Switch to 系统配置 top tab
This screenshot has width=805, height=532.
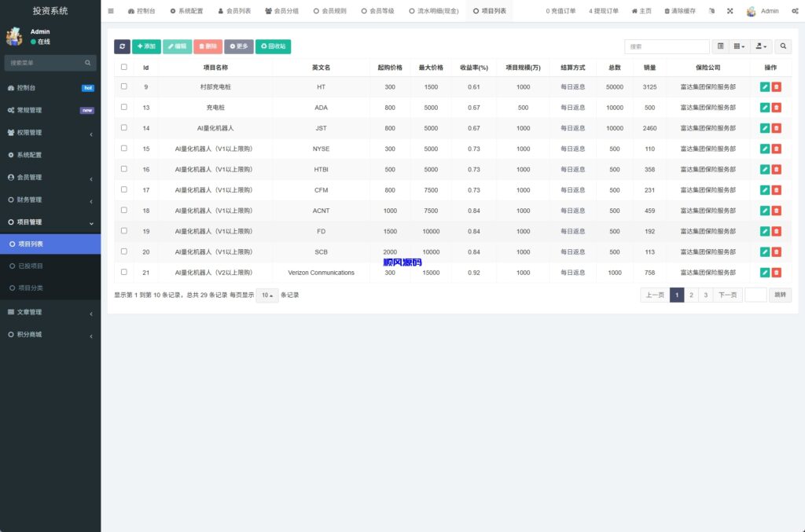(187, 11)
